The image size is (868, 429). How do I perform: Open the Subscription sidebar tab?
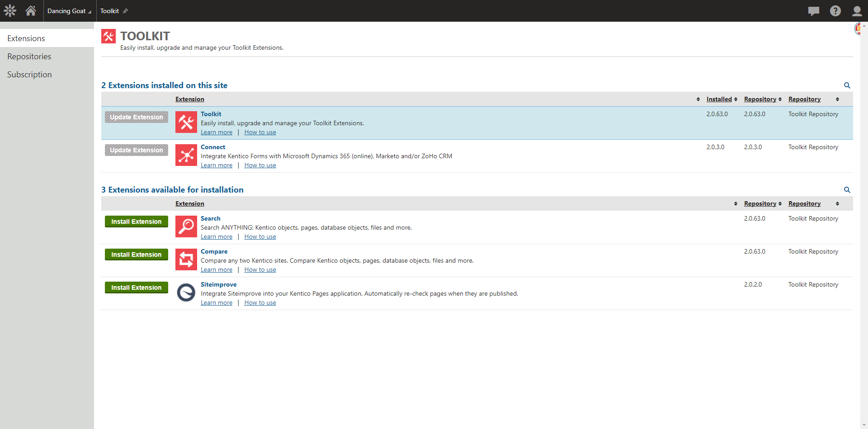[47, 74]
